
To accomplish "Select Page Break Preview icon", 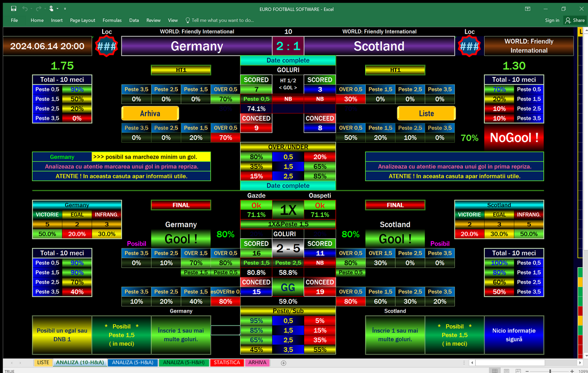I will [x=519, y=370].
